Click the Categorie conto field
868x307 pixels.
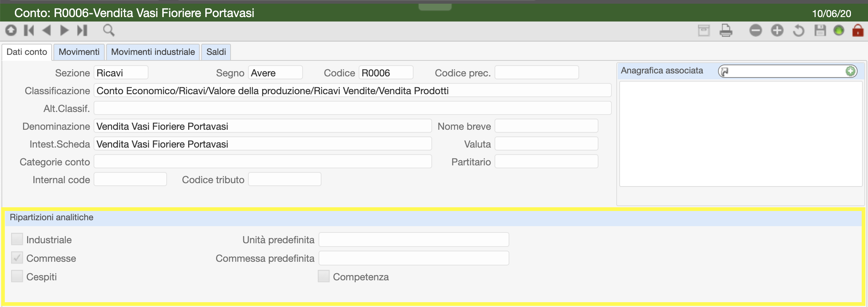pyautogui.click(x=263, y=162)
